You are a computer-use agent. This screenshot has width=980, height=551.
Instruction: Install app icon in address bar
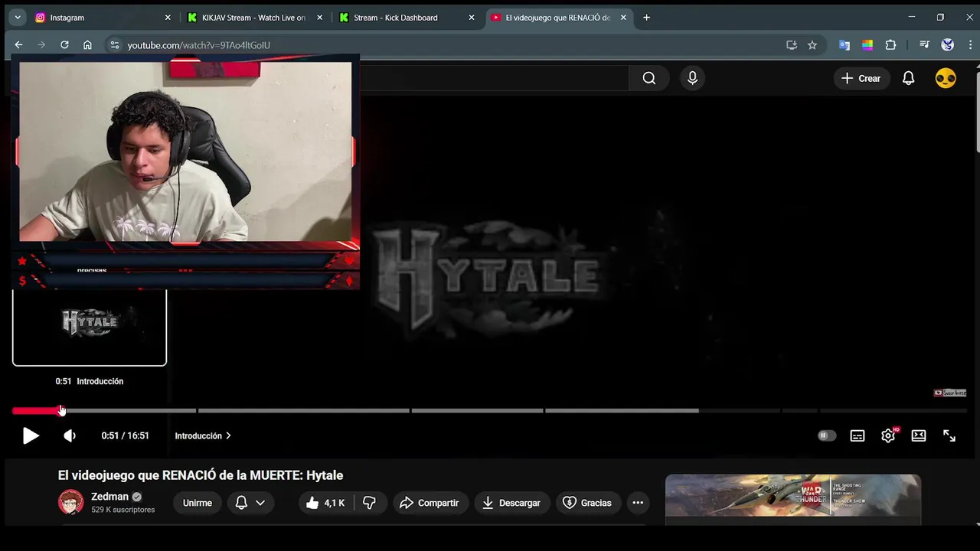(x=792, y=45)
